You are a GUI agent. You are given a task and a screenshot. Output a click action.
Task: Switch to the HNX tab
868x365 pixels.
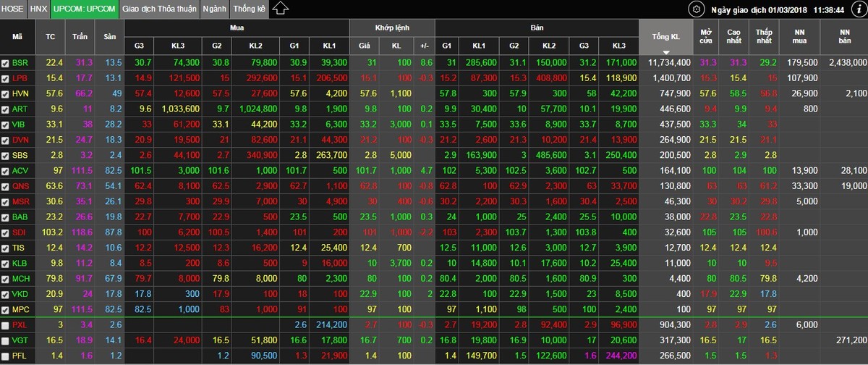tap(39, 9)
